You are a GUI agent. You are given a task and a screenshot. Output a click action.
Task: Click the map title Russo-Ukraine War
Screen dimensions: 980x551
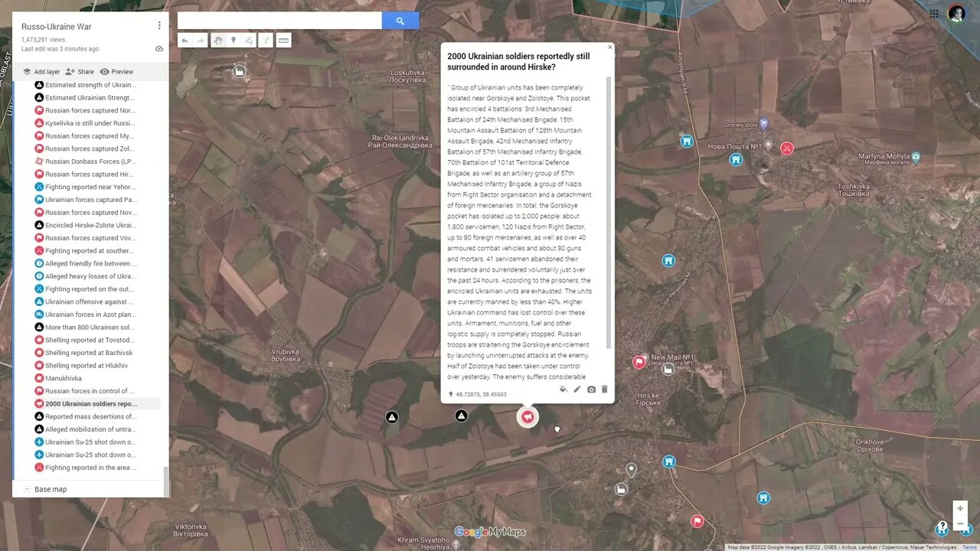coord(57,27)
